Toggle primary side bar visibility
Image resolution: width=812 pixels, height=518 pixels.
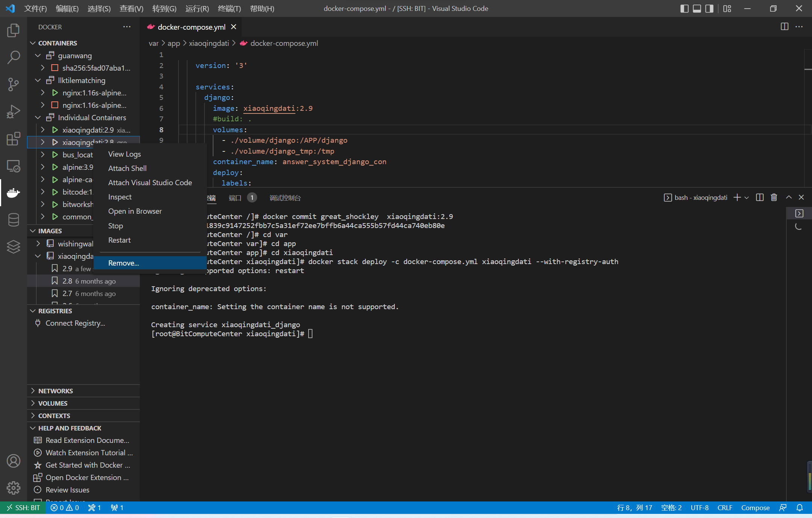pyautogui.click(x=685, y=9)
